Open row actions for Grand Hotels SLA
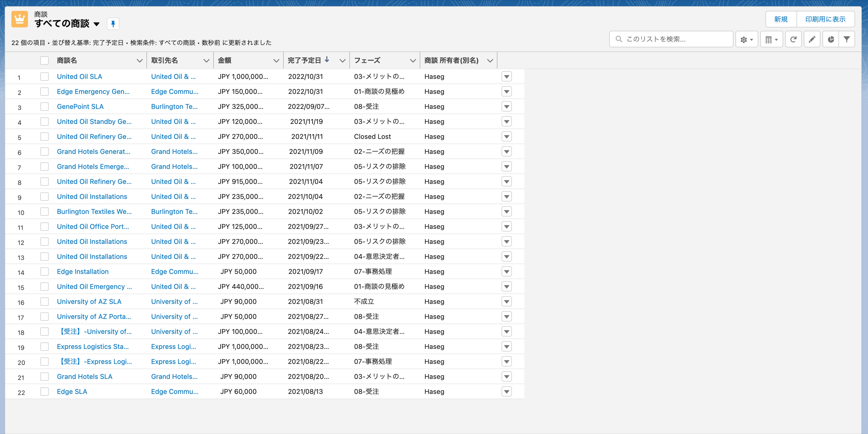868x434 pixels. 506,376
